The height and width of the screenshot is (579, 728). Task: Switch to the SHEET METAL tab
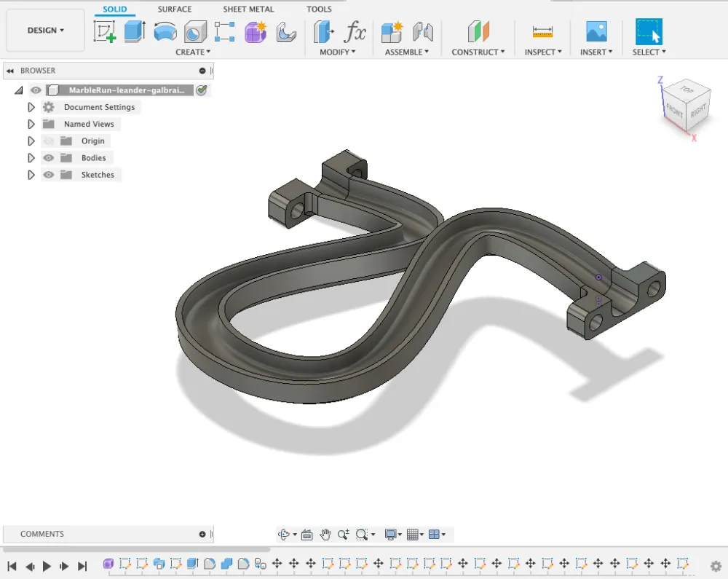tap(248, 9)
